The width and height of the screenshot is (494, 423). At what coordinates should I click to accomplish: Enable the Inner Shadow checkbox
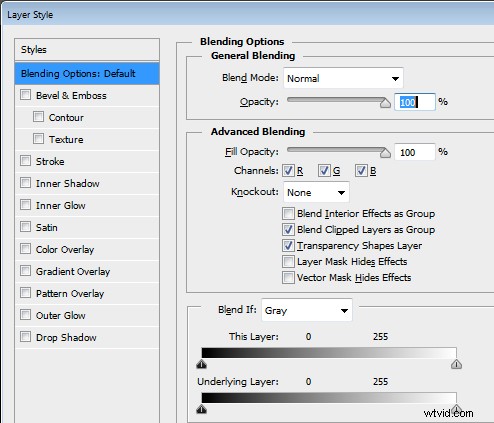pyautogui.click(x=25, y=183)
